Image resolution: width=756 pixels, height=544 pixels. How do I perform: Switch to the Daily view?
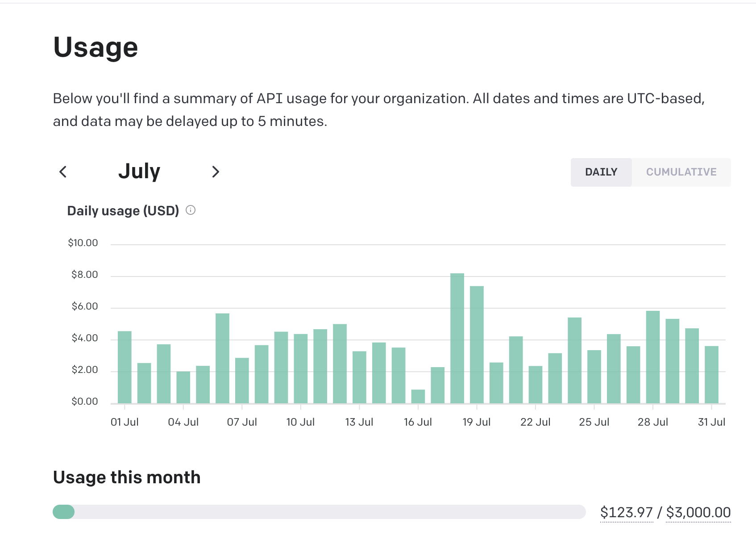pyautogui.click(x=601, y=172)
